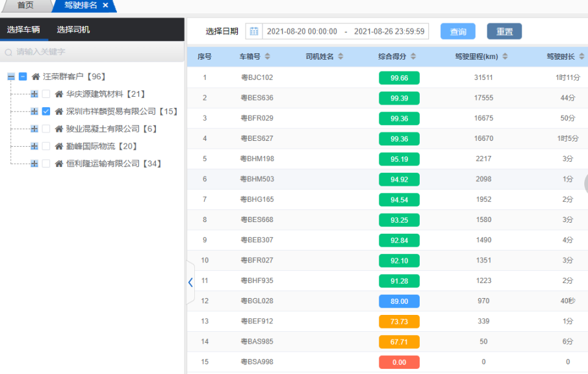Click sort icon beside 司机姓名 column

(x=340, y=57)
